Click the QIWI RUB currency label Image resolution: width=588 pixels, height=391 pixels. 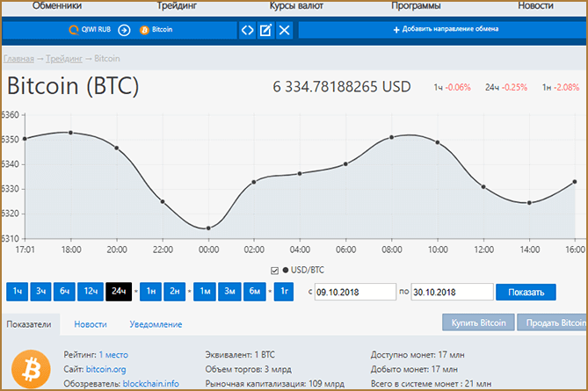(96, 30)
